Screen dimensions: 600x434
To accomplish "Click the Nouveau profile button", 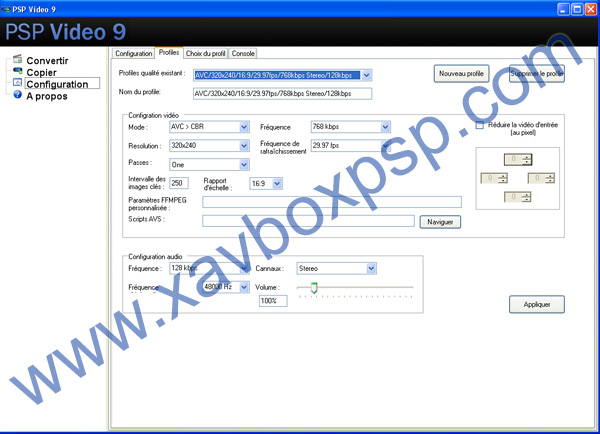I will tap(461, 73).
